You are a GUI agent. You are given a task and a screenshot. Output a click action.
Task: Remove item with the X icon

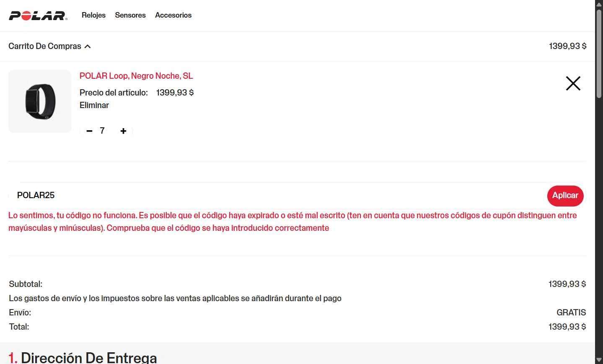(x=573, y=83)
